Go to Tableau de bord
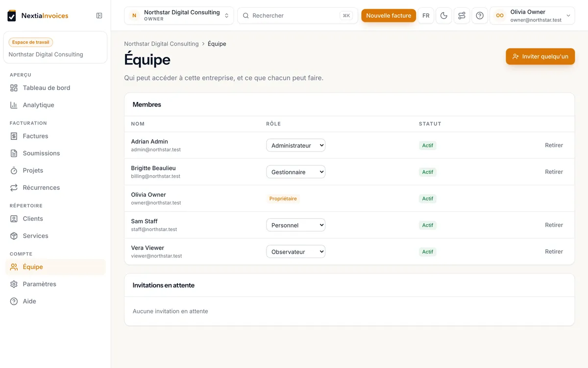The image size is (588, 368). (x=55, y=88)
